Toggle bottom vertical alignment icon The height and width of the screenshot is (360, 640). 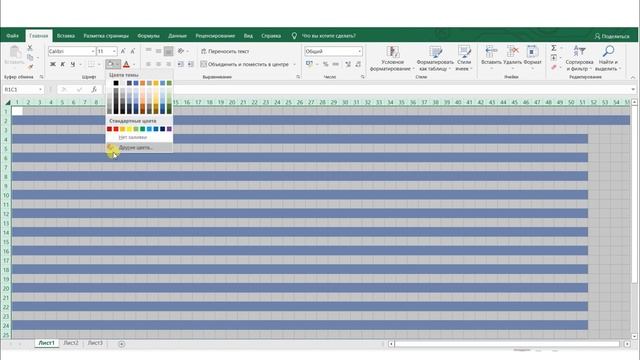pos(168,51)
